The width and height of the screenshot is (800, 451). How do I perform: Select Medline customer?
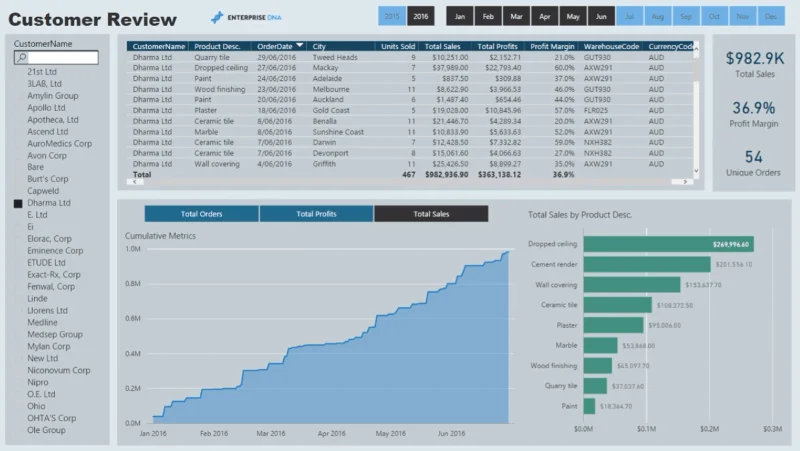tap(42, 322)
